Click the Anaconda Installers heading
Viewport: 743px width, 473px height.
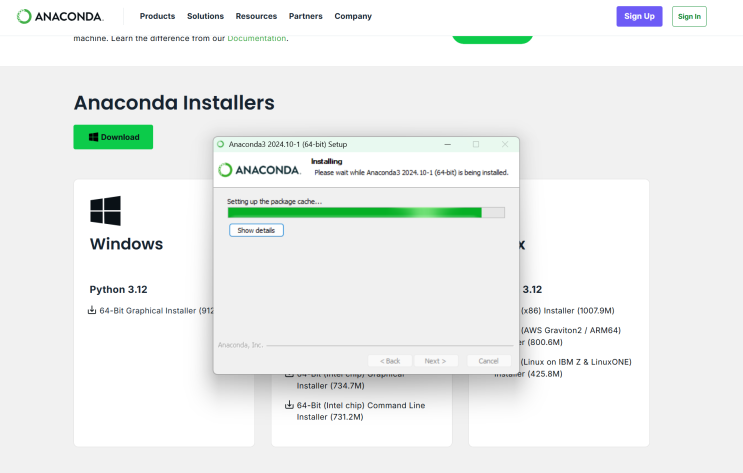174,103
